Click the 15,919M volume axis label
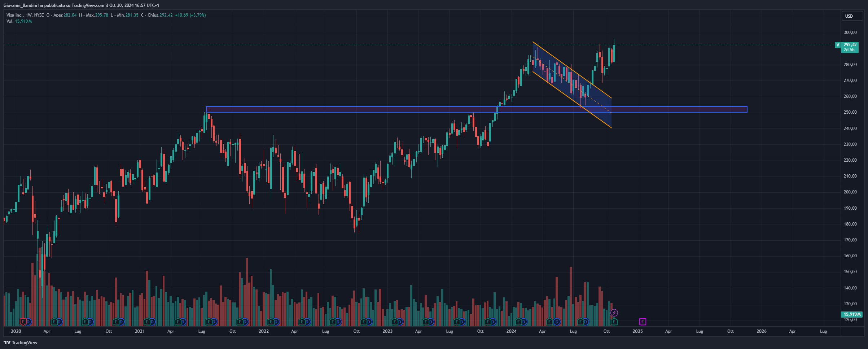This screenshot has width=868, height=349. point(852,314)
